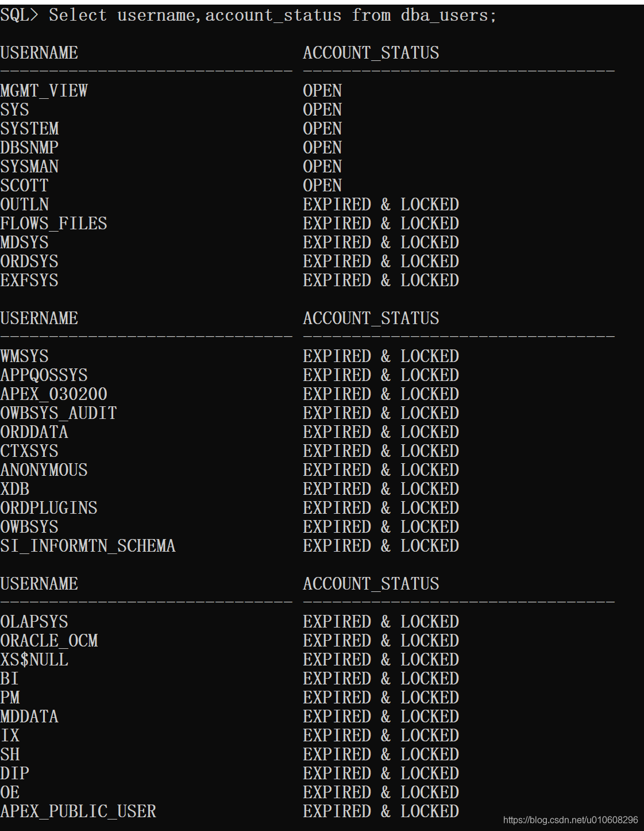Click EXPIRED & LOCKED status of XDB
The width and height of the screenshot is (644, 831).
(x=381, y=489)
